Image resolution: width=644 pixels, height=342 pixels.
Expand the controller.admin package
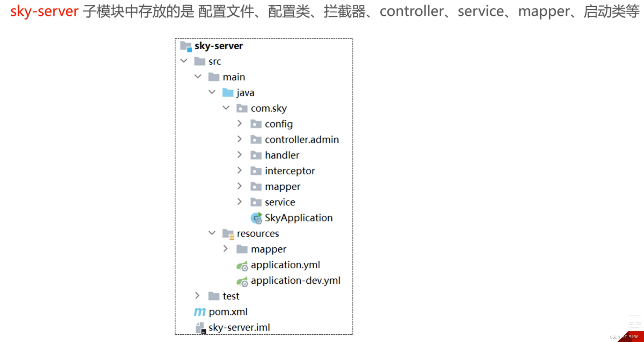click(x=240, y=139)
